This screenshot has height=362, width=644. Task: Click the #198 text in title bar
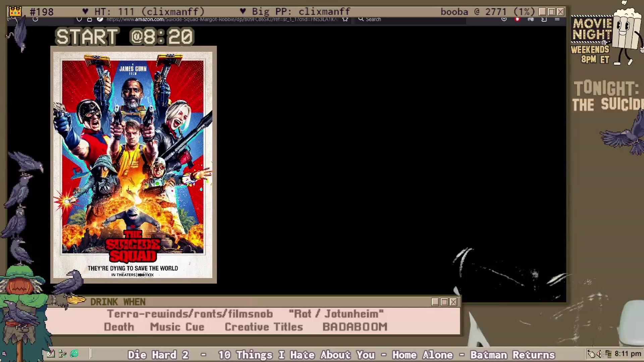point(42,12)
